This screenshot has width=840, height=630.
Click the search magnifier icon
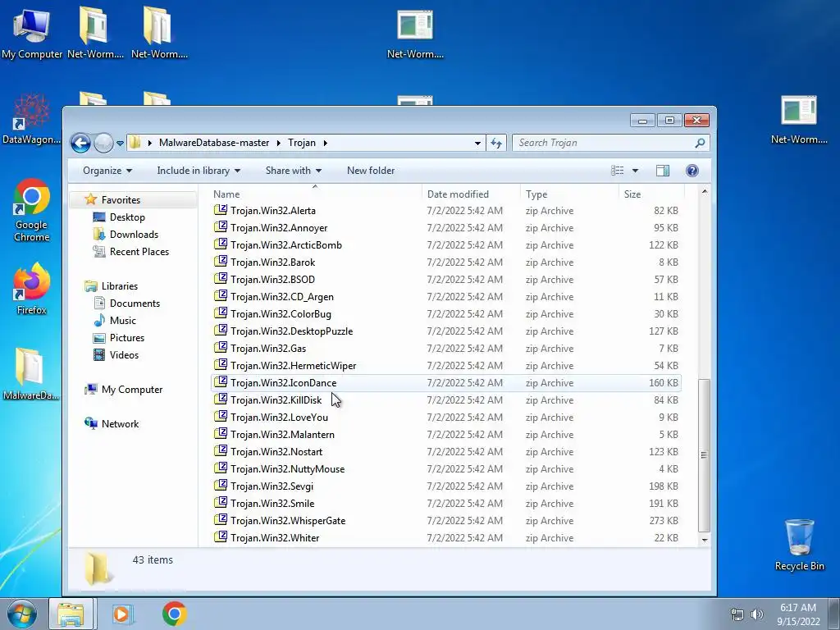(700, 143)
